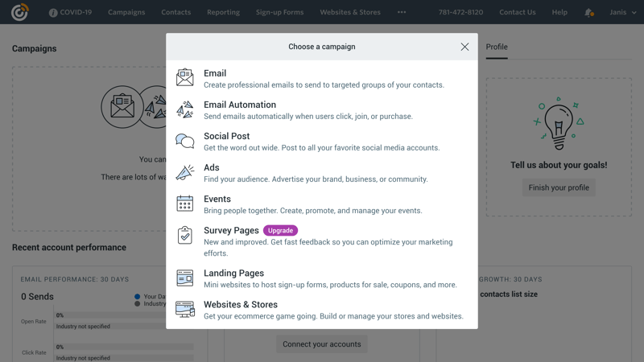The height and width of the screenshot is (362, 644).
Task: Choose the Ads megaphone icon
Action: pyautogui.click(x=185, y=173)
